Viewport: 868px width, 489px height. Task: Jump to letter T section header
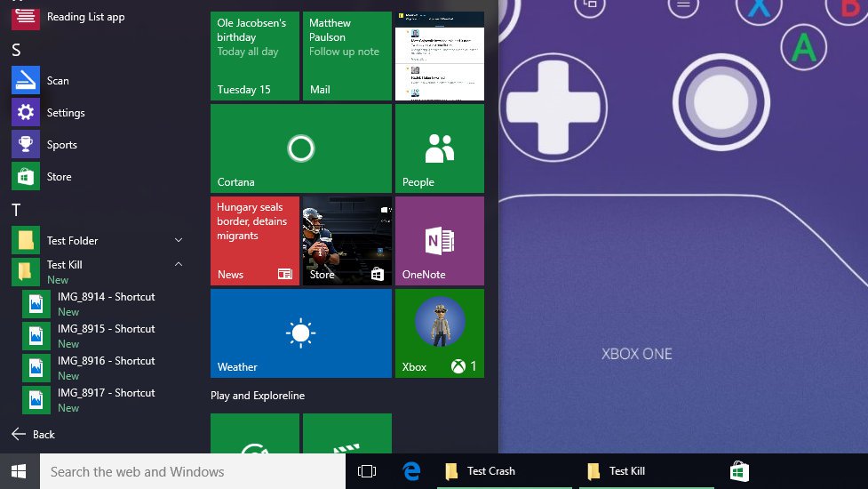click(x=16, y=211)
